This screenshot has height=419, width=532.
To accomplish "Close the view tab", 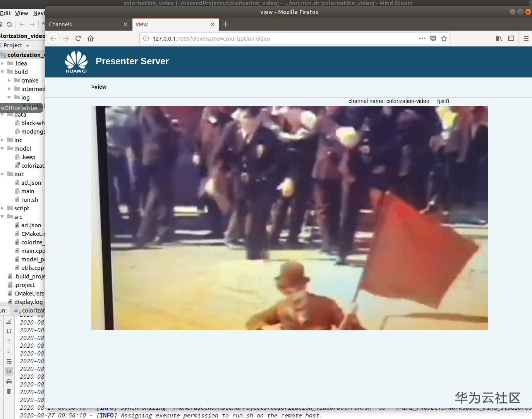I will [x=212, y=24].
